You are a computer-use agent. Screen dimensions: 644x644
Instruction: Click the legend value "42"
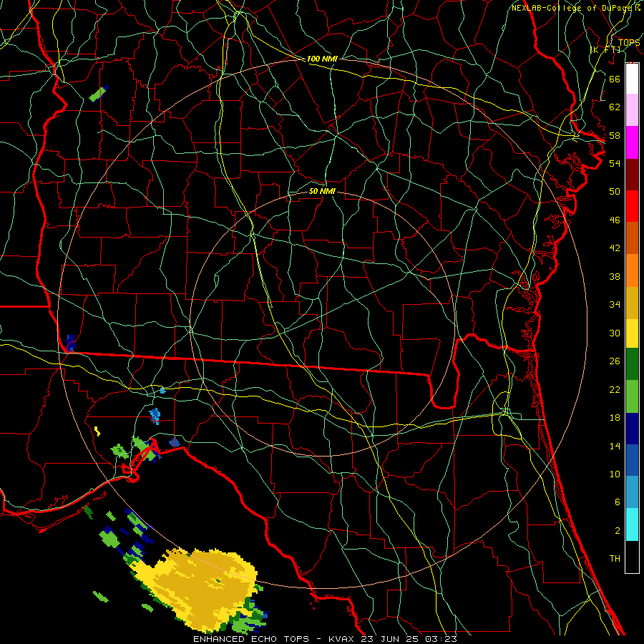(x=615, y=248)
